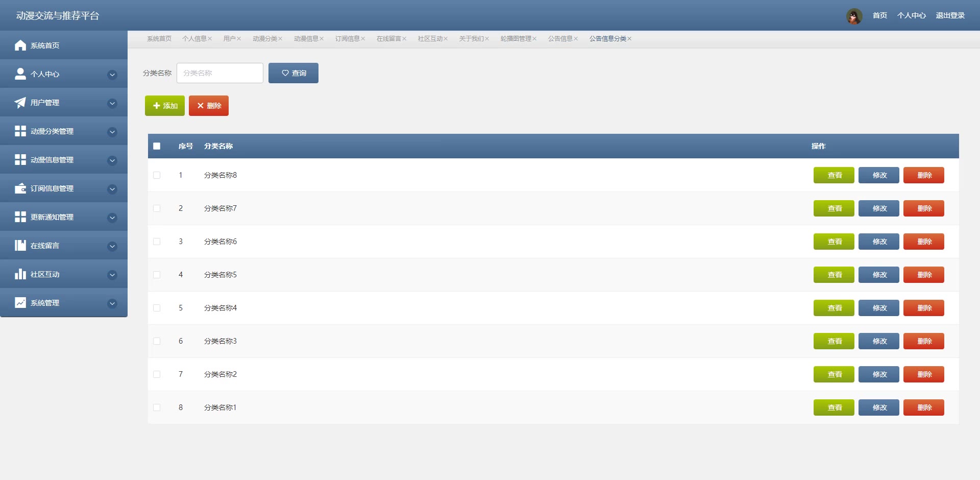Close the 关于我们 tab
Image resolution: width=980 pixels, height=480 pixels.
487,39
